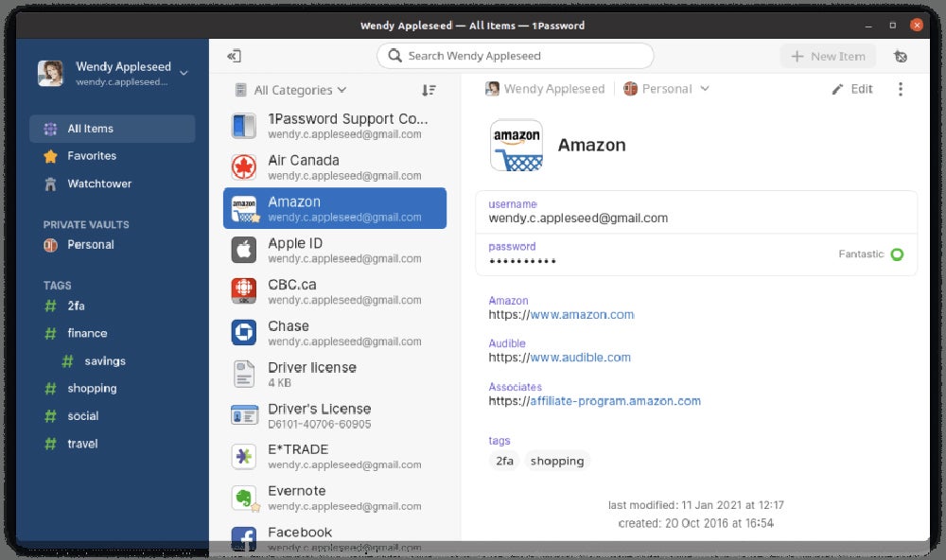
Task: Expand the Wendy Appleseed account menu
Action: 183,73
